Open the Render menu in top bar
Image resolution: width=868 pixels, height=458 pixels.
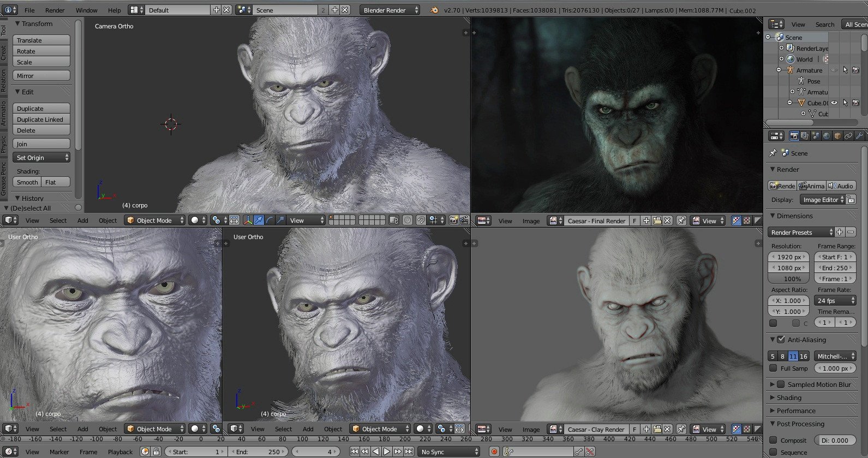point(55,10)
